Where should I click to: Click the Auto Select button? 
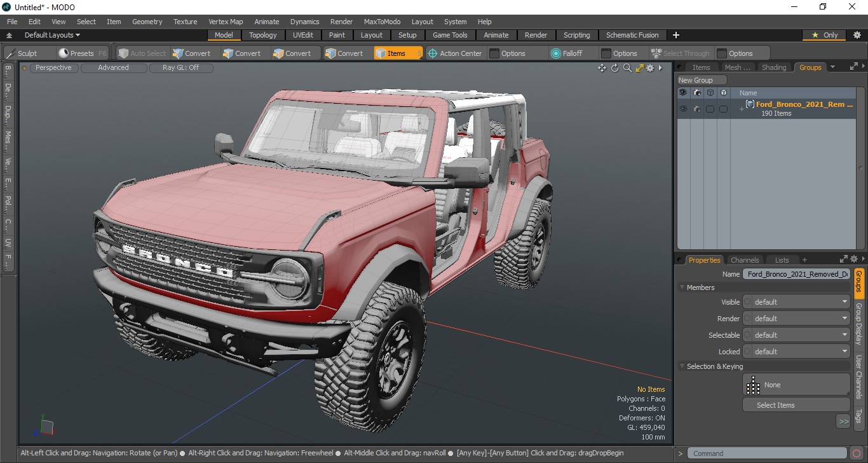[142, 53]
